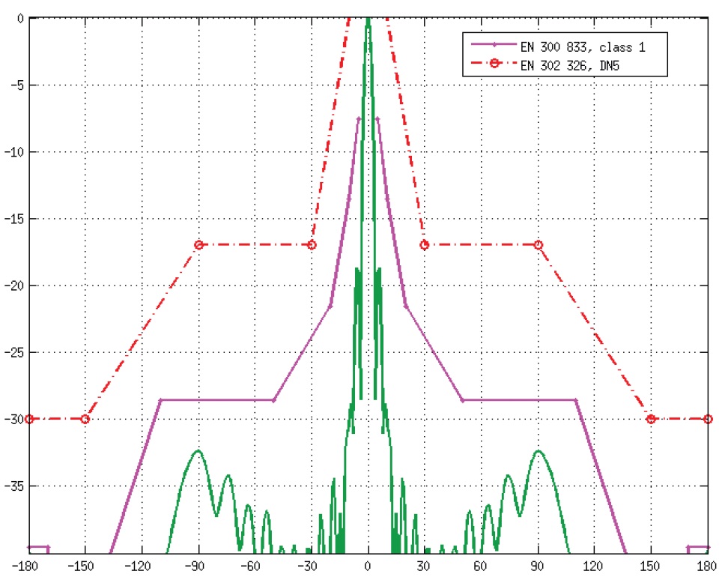Click x-axis label 150
728x586 pixels.
(650, 567)
